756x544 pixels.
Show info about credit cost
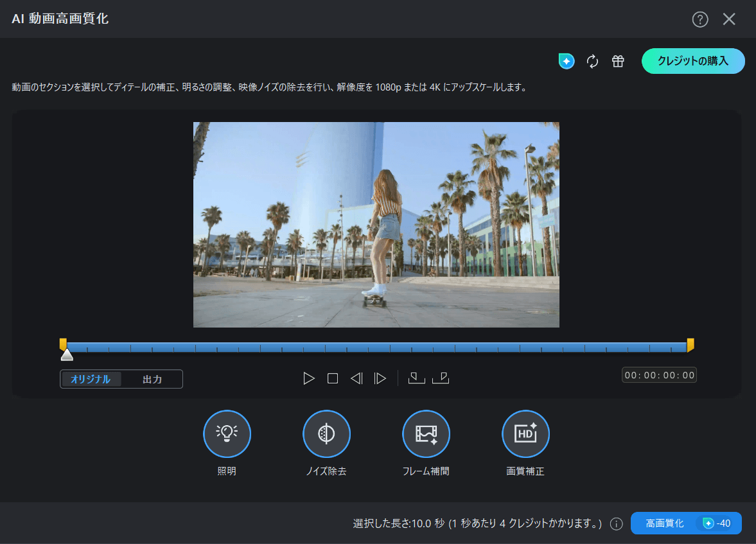click(617, 524)
